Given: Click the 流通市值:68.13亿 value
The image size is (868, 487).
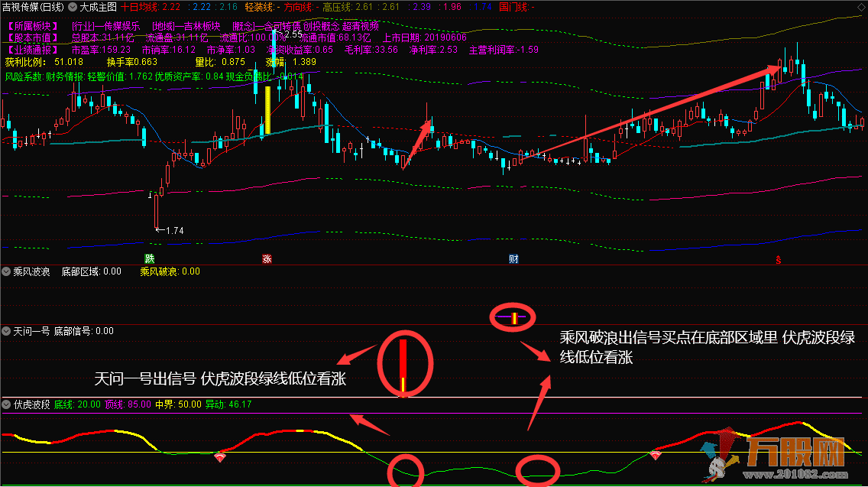Looking at the screenshot, I should click(335, 37).
